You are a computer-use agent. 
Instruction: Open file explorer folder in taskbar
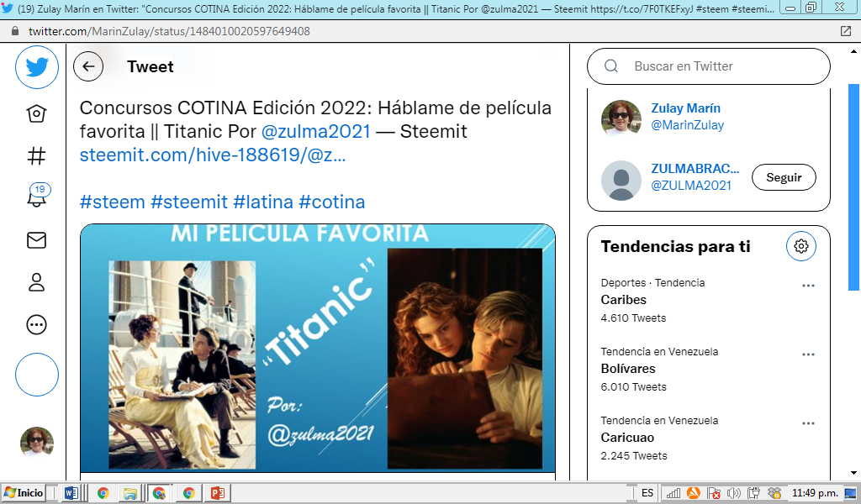point(130,493)
